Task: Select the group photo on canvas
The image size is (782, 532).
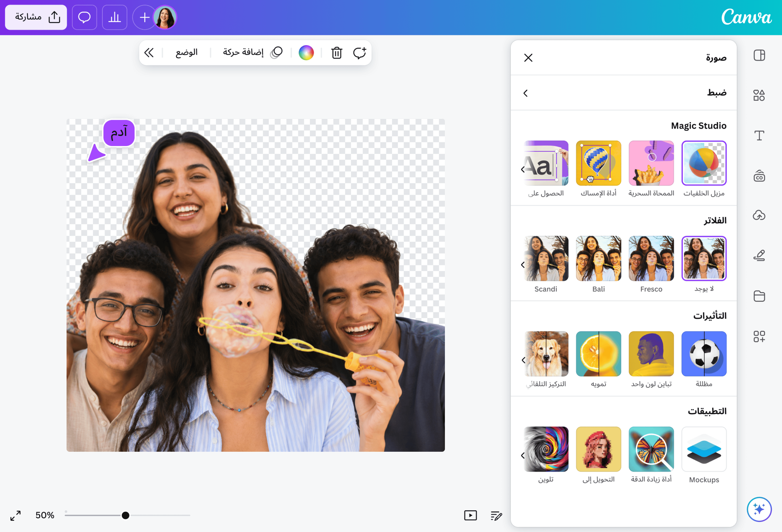Action: 256,285
